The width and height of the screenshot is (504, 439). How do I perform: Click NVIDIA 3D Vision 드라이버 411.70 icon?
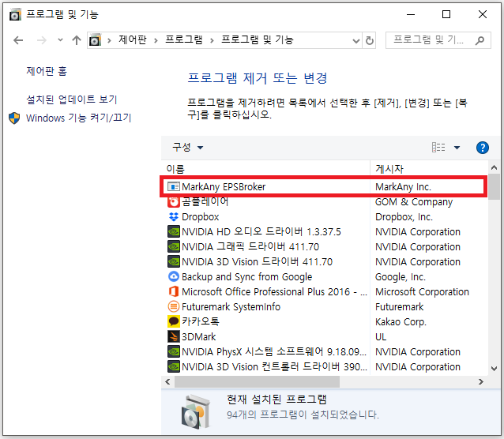174,261
